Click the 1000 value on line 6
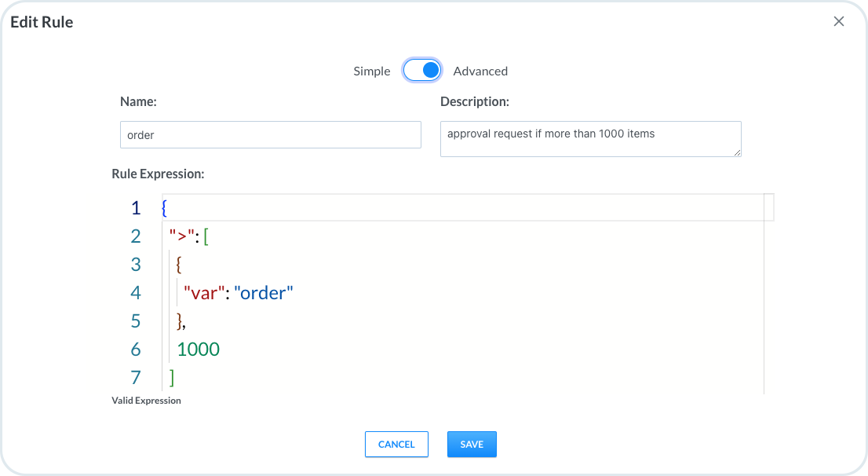The width and height of the screenshot is (868, 476). [x=199, y=350]
